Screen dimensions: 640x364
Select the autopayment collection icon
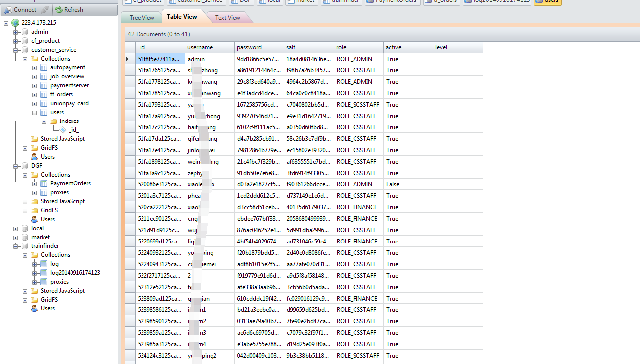click(44, 67)
